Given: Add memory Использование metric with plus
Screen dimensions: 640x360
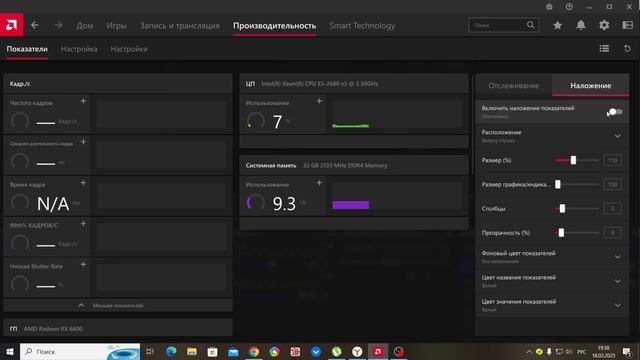Looking at the screenshot, I should [x=319, y=183].
